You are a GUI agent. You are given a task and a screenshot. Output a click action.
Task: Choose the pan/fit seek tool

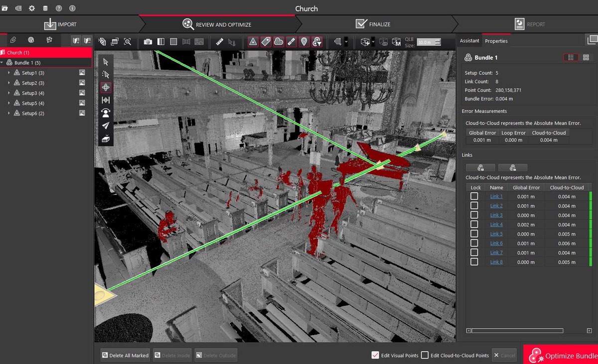[106, 100]
